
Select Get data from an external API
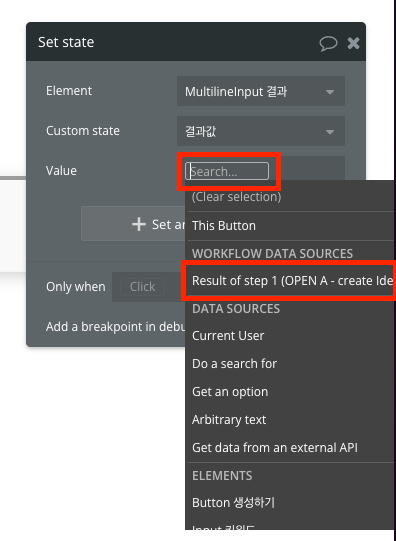click(275, 448)
